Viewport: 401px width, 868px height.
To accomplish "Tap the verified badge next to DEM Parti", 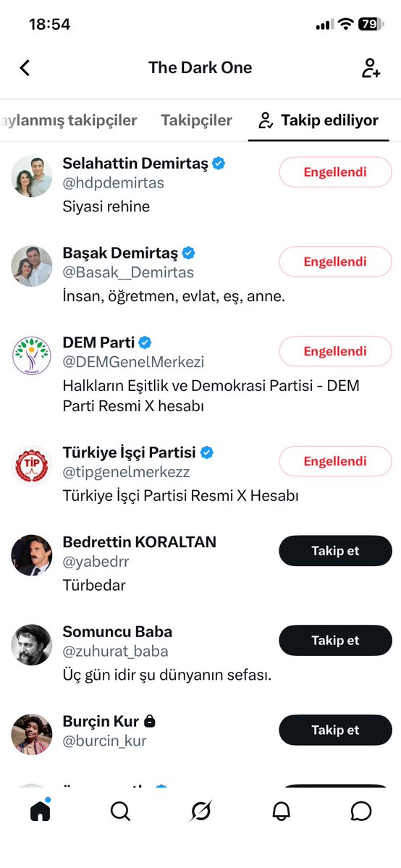I will click(145, 342).
